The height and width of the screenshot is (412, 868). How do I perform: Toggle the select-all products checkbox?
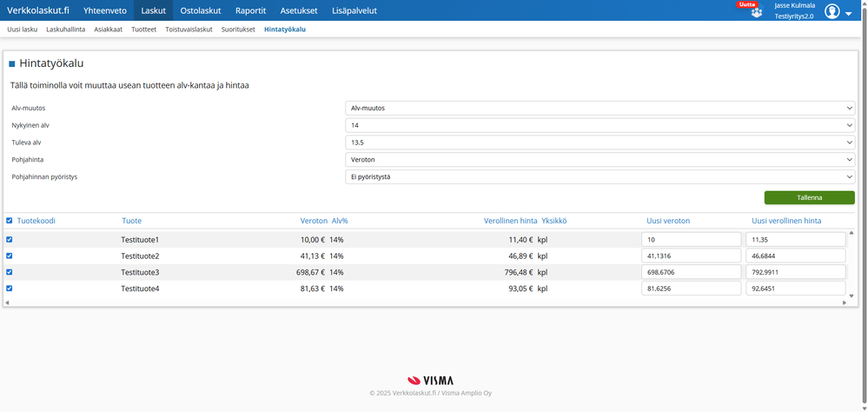(x=9, y=221)
